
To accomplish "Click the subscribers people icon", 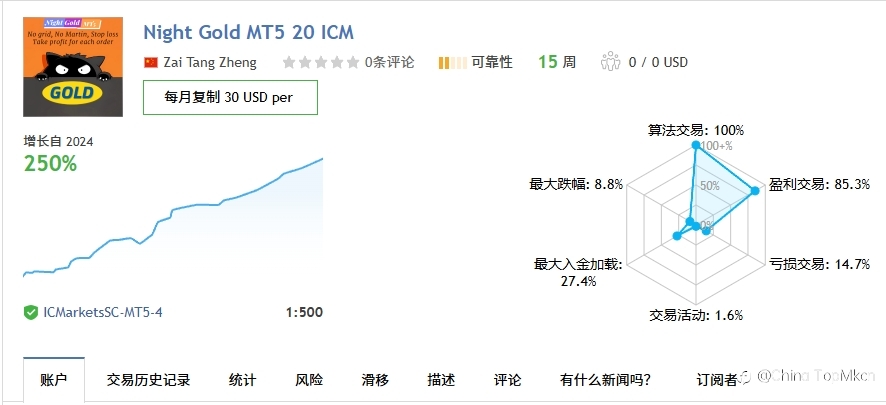I will pos(611,62).
